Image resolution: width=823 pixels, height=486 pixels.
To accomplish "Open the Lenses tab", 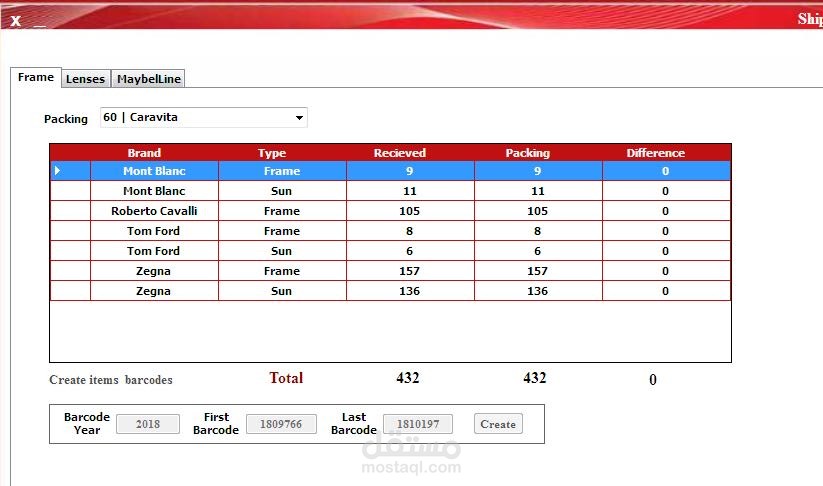I will click(86, 79).
